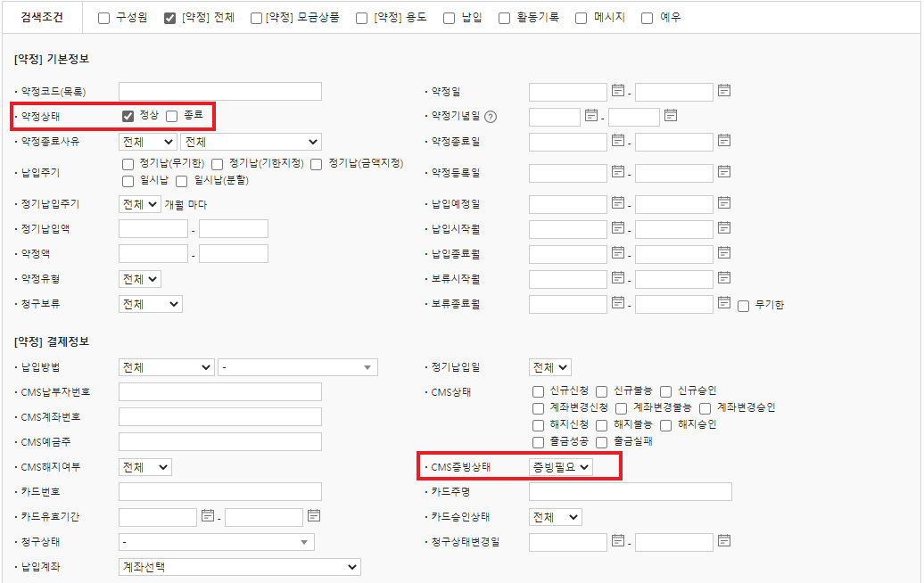Check the 종료 status checkbox
This screenshot has width=924, height=583.
172,116
